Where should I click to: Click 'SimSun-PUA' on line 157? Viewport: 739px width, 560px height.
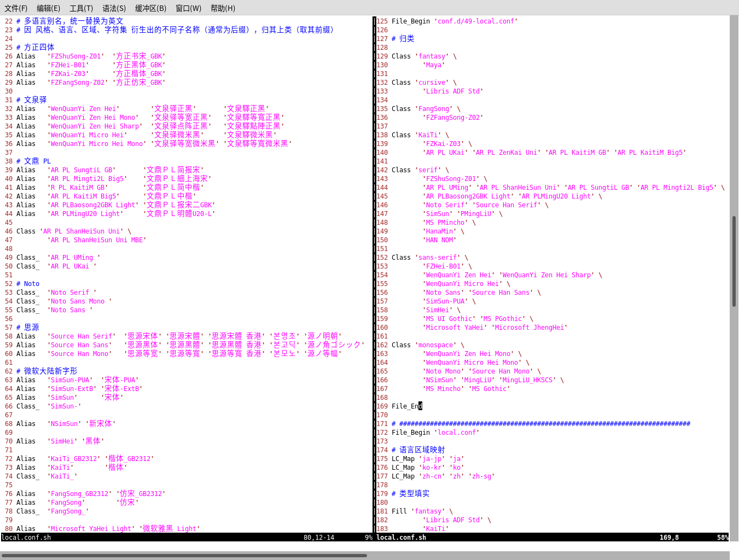[445, 301]
